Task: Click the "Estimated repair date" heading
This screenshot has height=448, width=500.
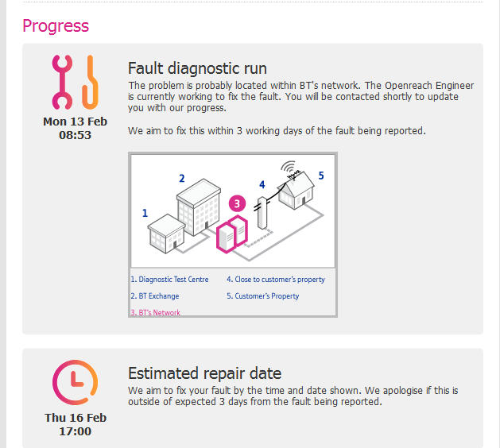Action: pos(204,373)
